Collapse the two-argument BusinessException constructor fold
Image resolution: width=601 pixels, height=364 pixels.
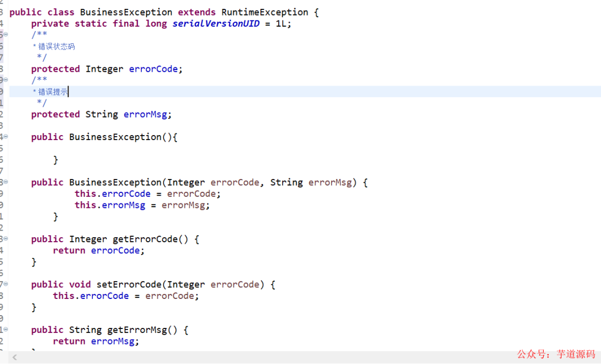click(x=6, y=182)
